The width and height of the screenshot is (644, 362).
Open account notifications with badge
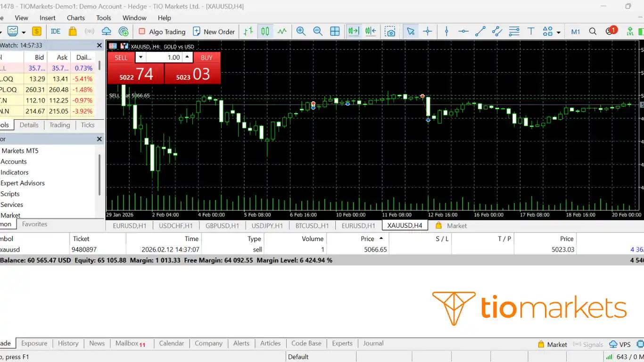pyautogui.click(x=611, y=31)
